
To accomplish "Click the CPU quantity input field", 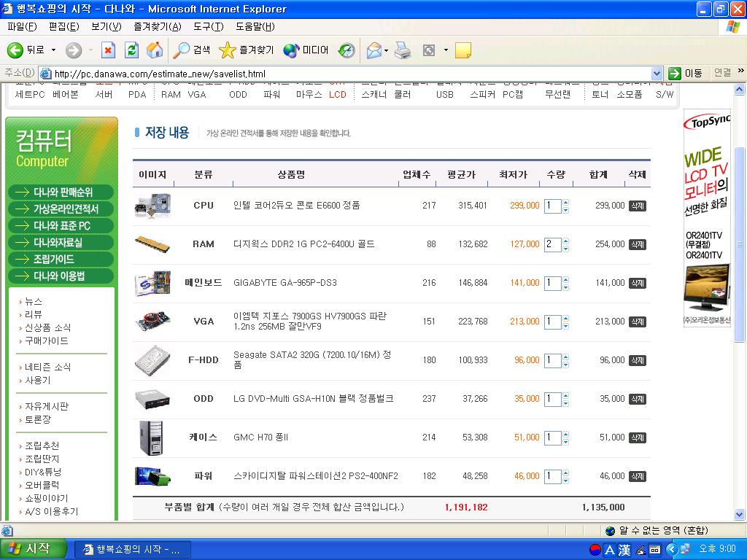I will coord(553,206).
